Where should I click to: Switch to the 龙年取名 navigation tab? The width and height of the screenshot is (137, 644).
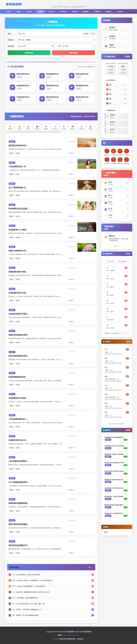[x=120, y=12]
